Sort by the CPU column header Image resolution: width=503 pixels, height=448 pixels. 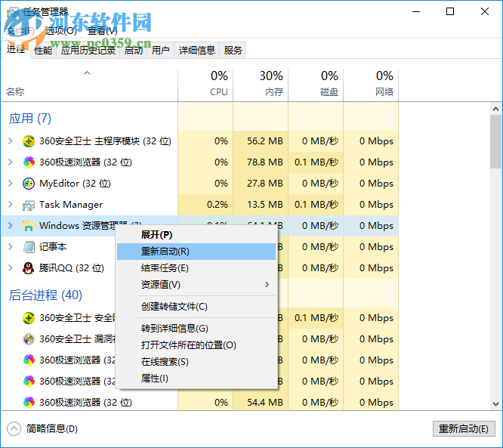[205, 85]
